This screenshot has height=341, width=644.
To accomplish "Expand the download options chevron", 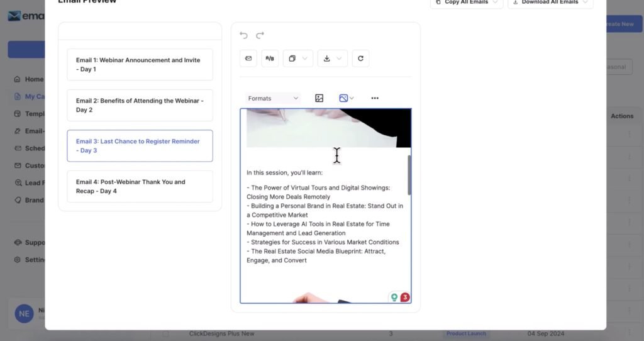I will click(x=339, y=59).
